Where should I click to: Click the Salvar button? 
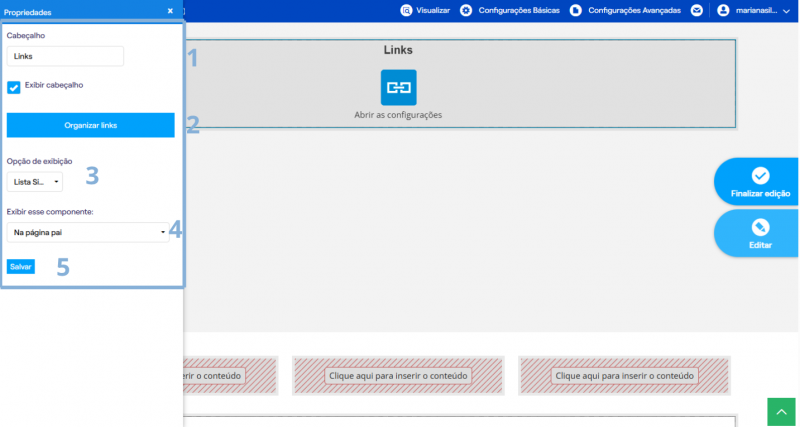21,267
